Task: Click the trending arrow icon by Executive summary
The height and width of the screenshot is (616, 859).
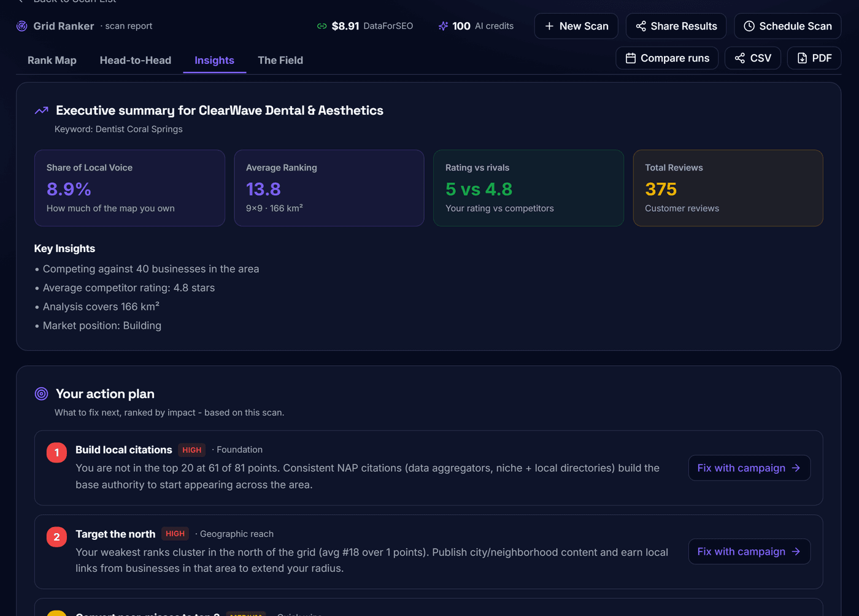Action: coord(42,110)
